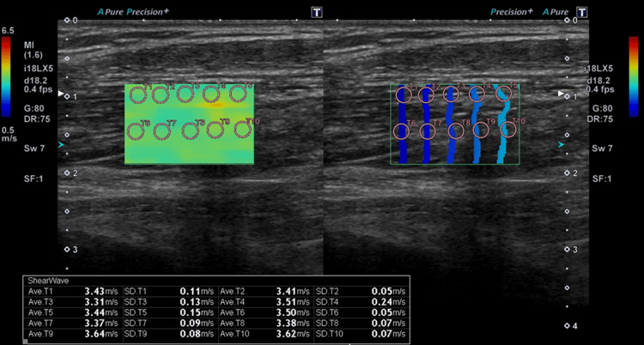Click the white focus arrow on left depth scale
This screenshot has height=345, width=644.
pos(61,94)
